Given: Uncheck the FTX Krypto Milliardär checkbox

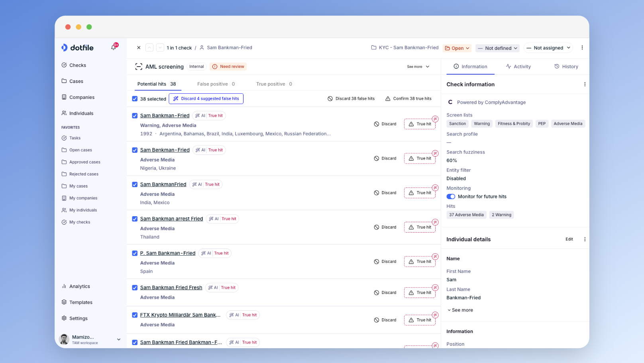Looking at the screenshot, I should [x=135, y=315].
